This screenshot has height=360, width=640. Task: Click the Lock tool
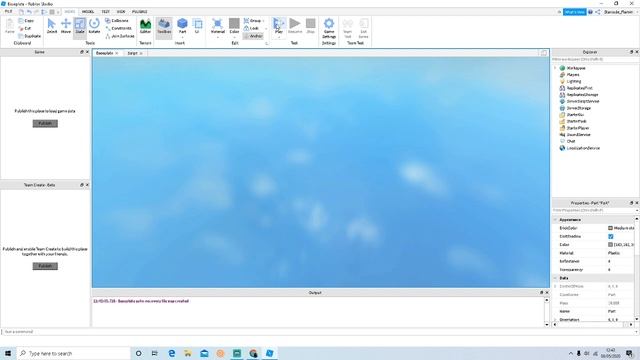tap(251, 28)
